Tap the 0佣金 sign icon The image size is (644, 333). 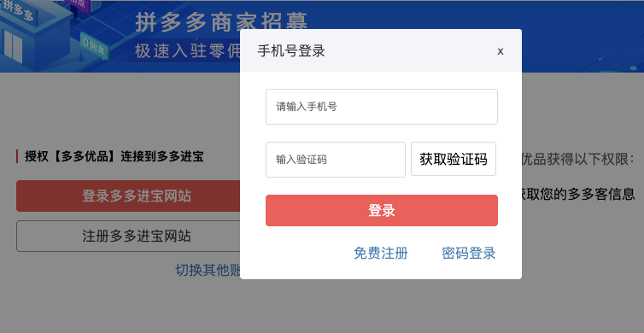point(94,44)
